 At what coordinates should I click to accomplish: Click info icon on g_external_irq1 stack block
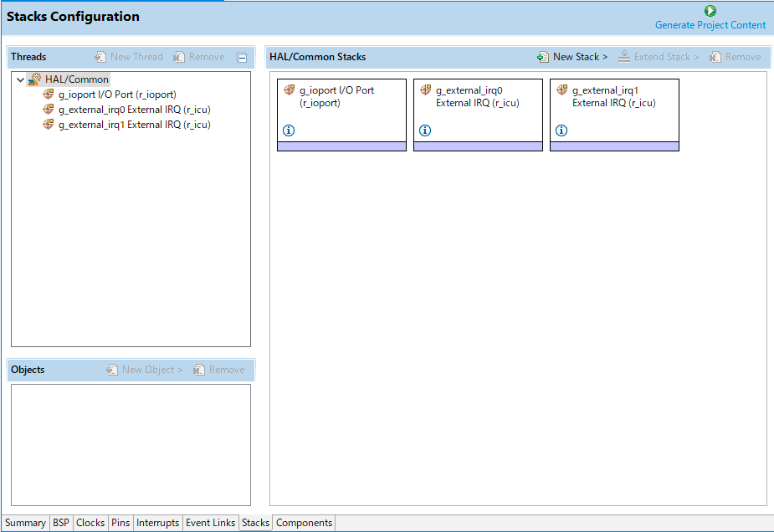tap(561, 130)
